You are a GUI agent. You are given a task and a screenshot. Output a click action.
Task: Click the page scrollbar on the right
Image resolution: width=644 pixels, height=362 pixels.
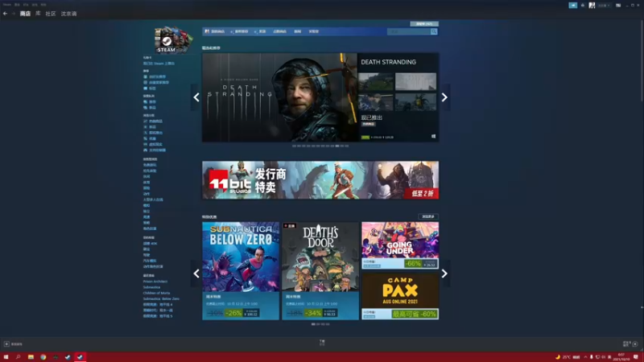click(642, 62)
